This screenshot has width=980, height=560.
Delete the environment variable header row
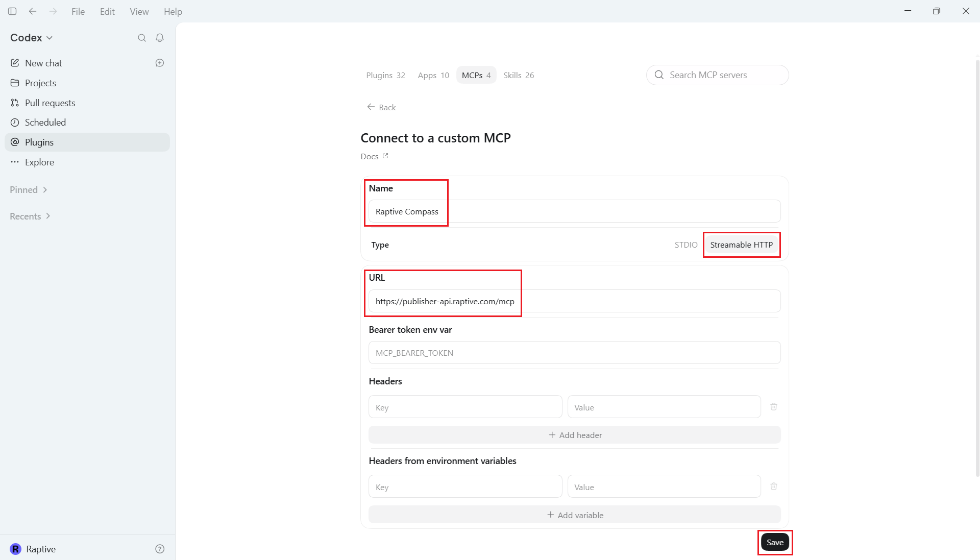(x=774, y=486)
